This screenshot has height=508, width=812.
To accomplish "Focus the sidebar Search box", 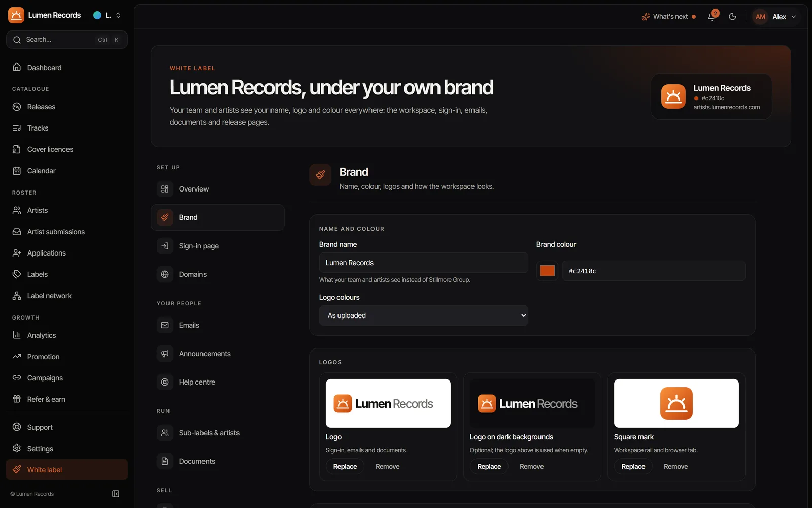I will coord(67,40).
